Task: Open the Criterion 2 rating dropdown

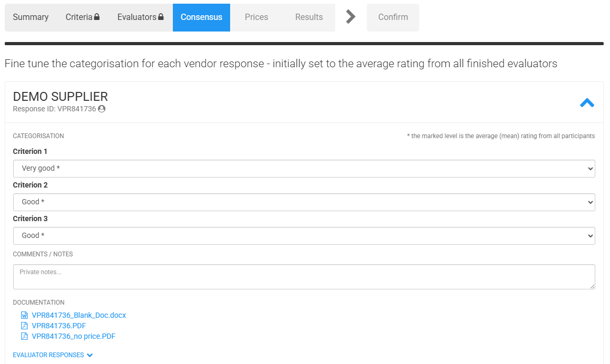Action: [304, 202]
